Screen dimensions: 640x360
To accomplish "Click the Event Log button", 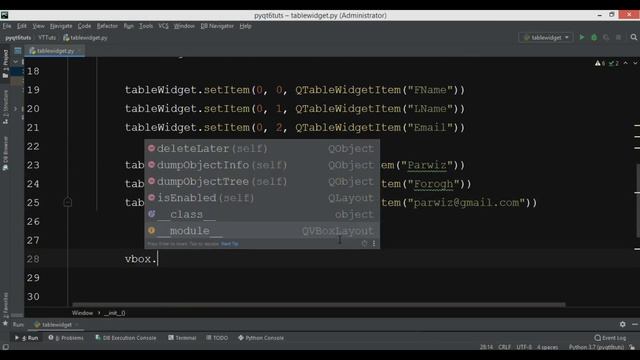I will tap(610, 338).
